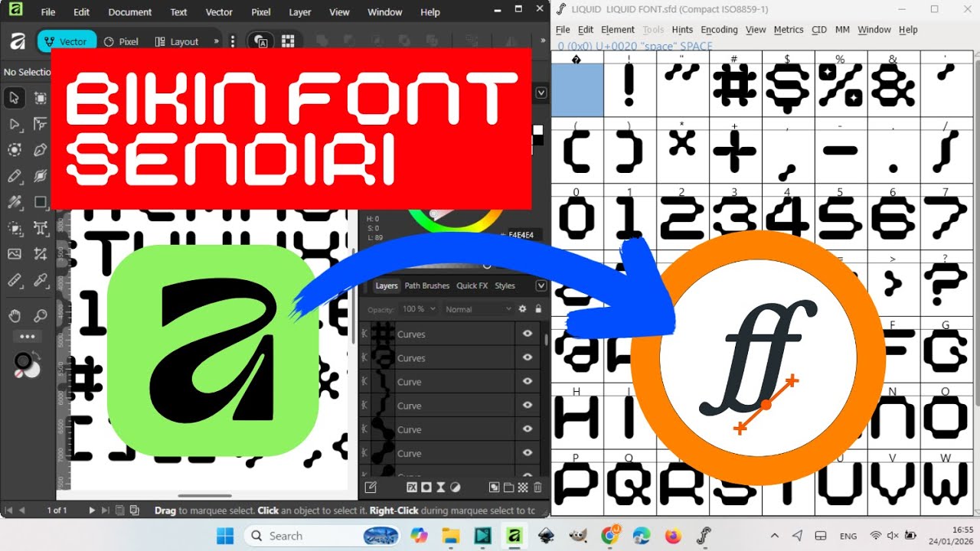Open layer effects FX in Layers panel
Viewport: 980px width, 551px height.
tap(411, 487)
